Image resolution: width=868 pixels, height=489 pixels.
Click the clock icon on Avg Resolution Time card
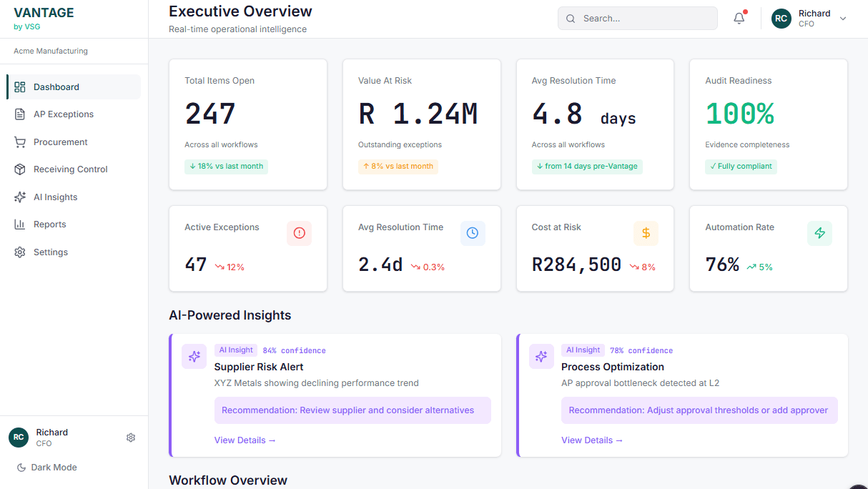pyautogui.click(x=473, y=233)
